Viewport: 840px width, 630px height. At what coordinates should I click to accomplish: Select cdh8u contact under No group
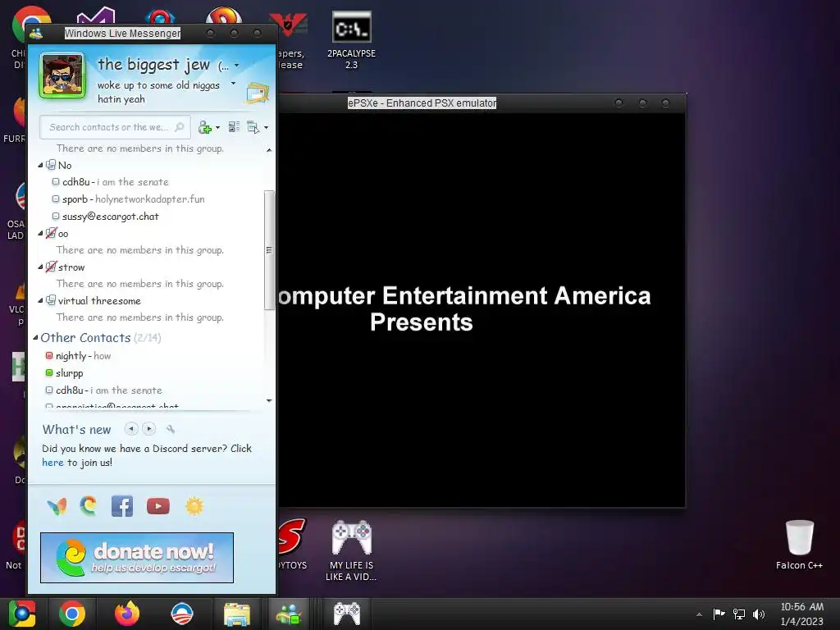point(111,182)
